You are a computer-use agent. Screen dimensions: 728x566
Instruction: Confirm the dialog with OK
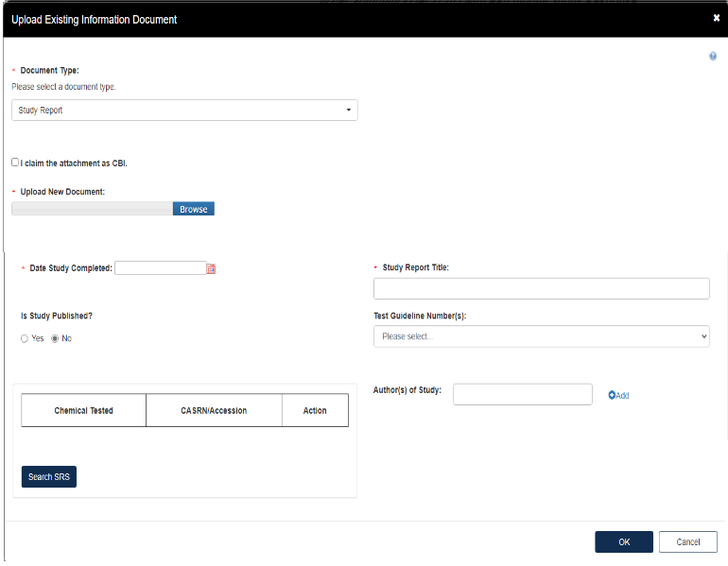click(x=623, y=541)
